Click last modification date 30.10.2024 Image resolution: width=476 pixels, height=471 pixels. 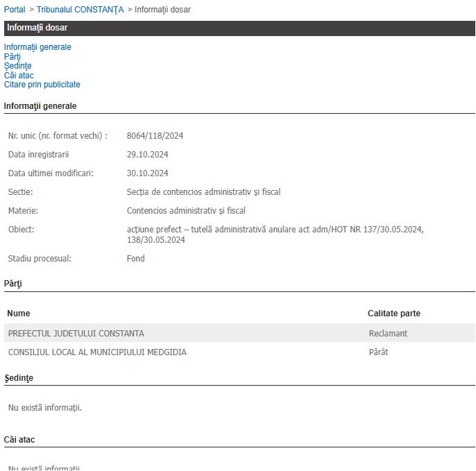pyautogui.click(x=147, y=173)
